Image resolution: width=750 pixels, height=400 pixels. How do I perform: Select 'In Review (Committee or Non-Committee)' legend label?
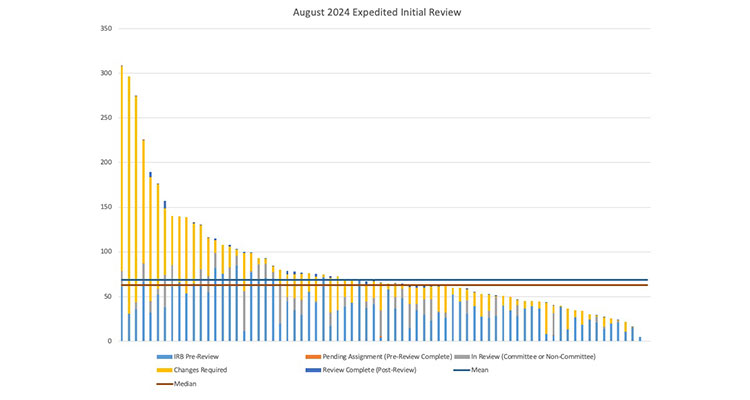point(533,356)
